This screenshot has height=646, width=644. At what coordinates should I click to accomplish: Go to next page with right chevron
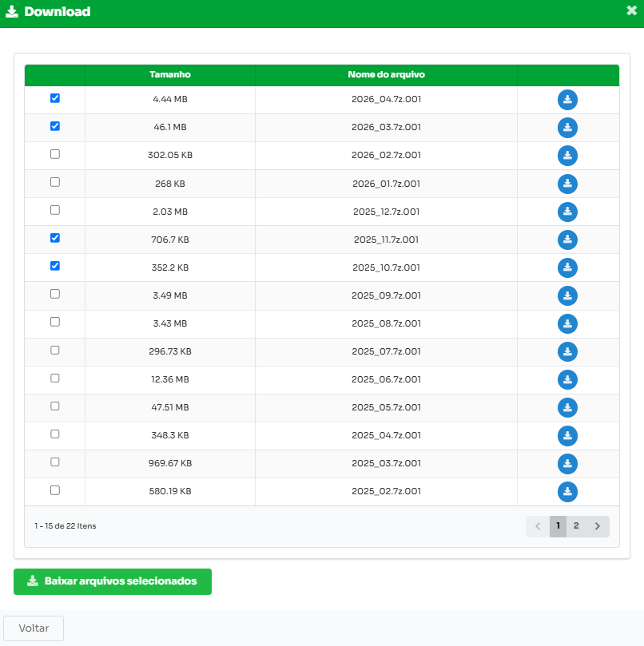(598, 526)
